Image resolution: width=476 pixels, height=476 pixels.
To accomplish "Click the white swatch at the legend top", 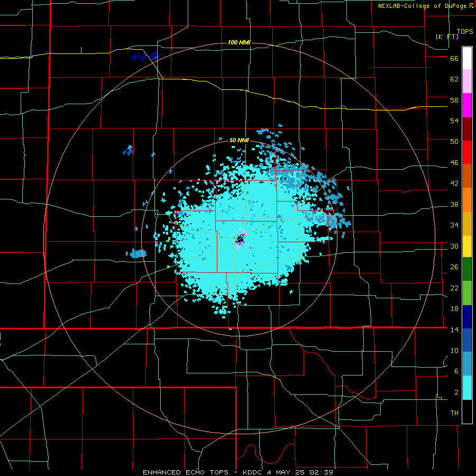I will (467, 58).
